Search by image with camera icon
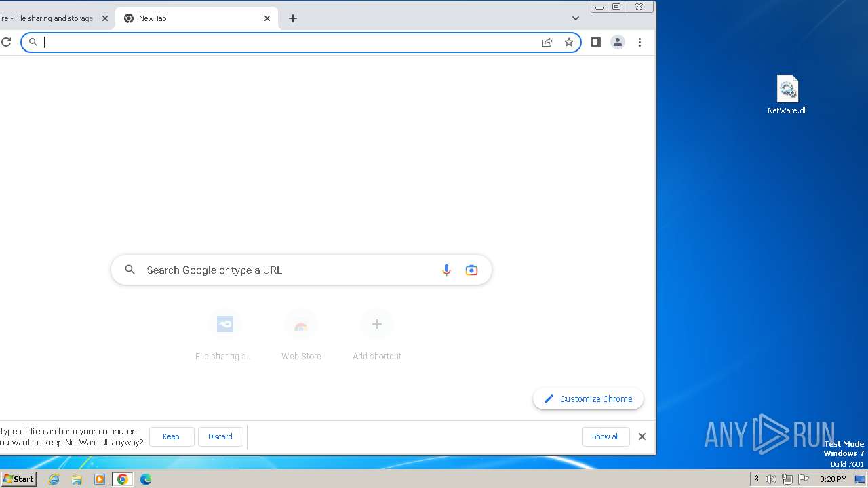 [x=471, y=270]
